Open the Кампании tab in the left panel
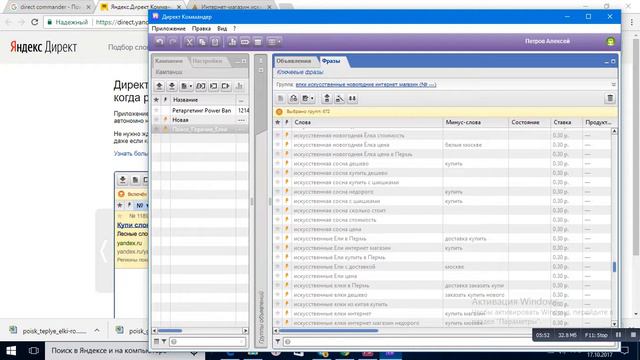This screenshot has height=360, width=640. click(x=169, y=61)
